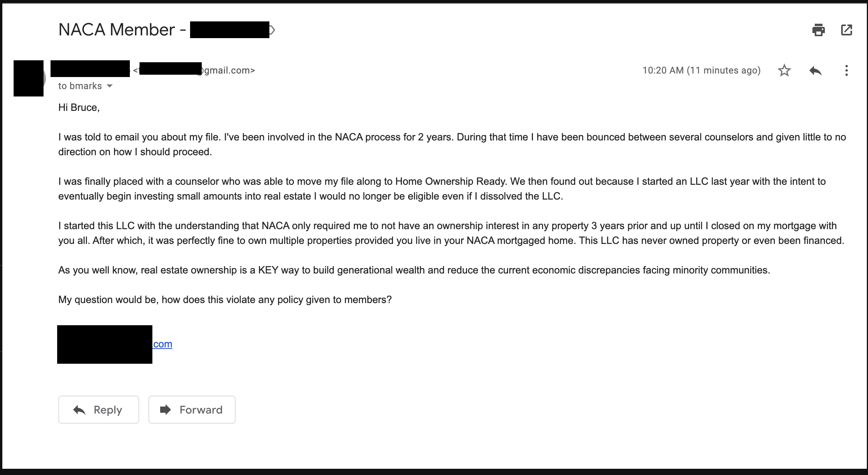Click the sentence 'My question would be'
The image size is (868, 475).
[x=225, y=300]
